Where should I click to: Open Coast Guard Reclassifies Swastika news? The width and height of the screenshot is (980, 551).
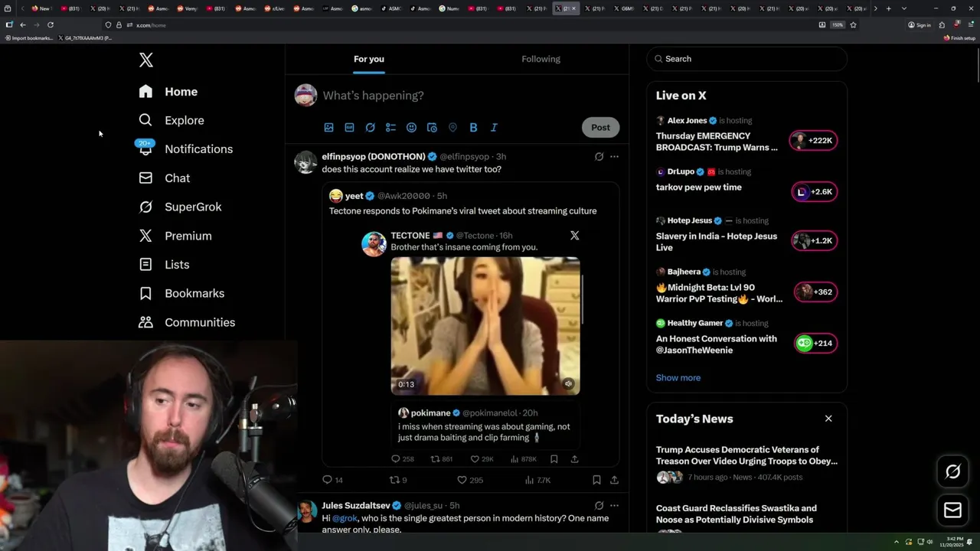746,517
